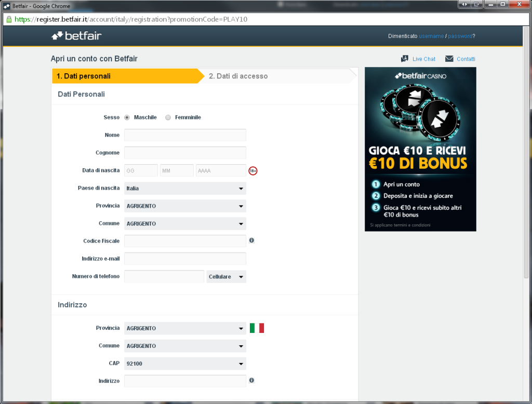Click the Betfair logo in header
The height and width of the screenshot is (404, 532).
[76, 36]
